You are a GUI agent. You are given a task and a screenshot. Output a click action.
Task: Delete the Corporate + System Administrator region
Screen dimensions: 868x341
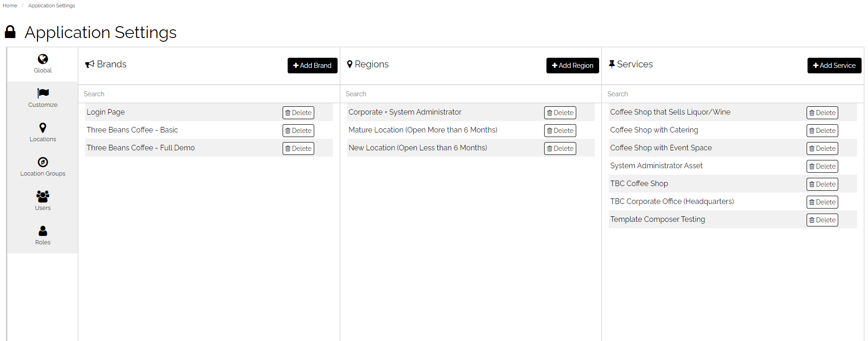click(x=560, y=113)
